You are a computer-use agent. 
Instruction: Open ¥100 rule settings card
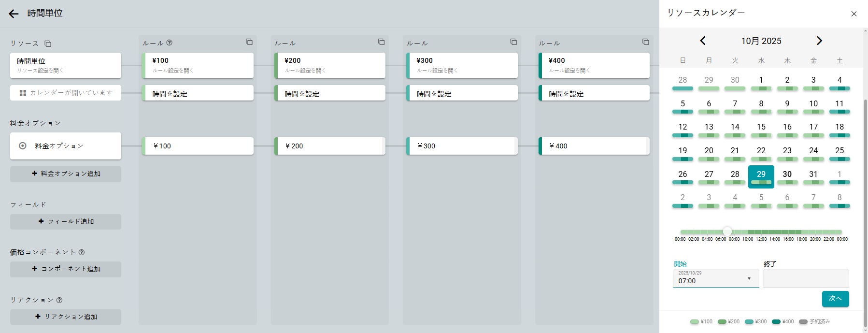coord(198,65)
